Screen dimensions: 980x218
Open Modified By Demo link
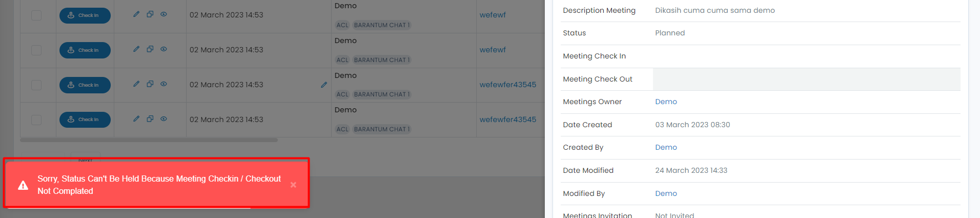[666, 193]
